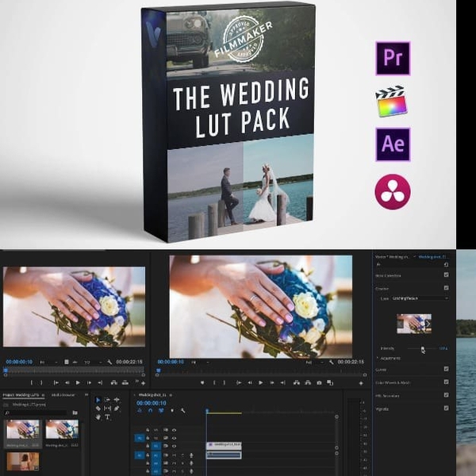Toggle V2 track output eye
Image resolution: width=476 pixels, height=476 pixels.
click(174, 438)
